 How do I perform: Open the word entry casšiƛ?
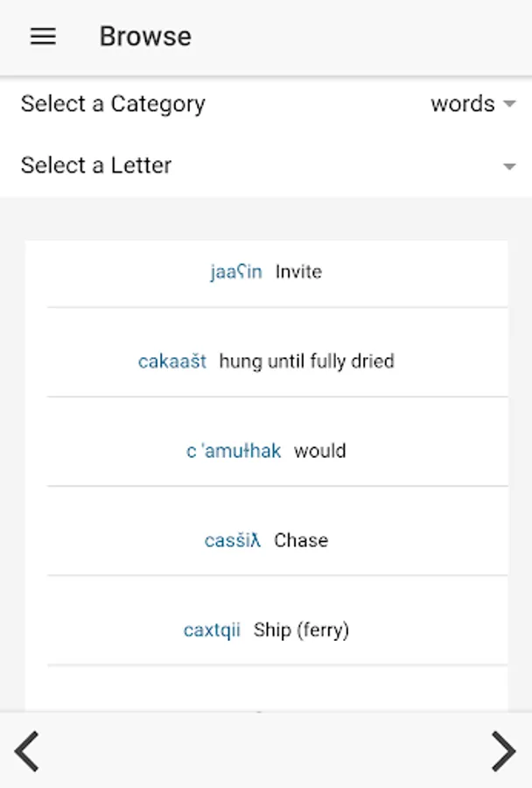point(232,540)
